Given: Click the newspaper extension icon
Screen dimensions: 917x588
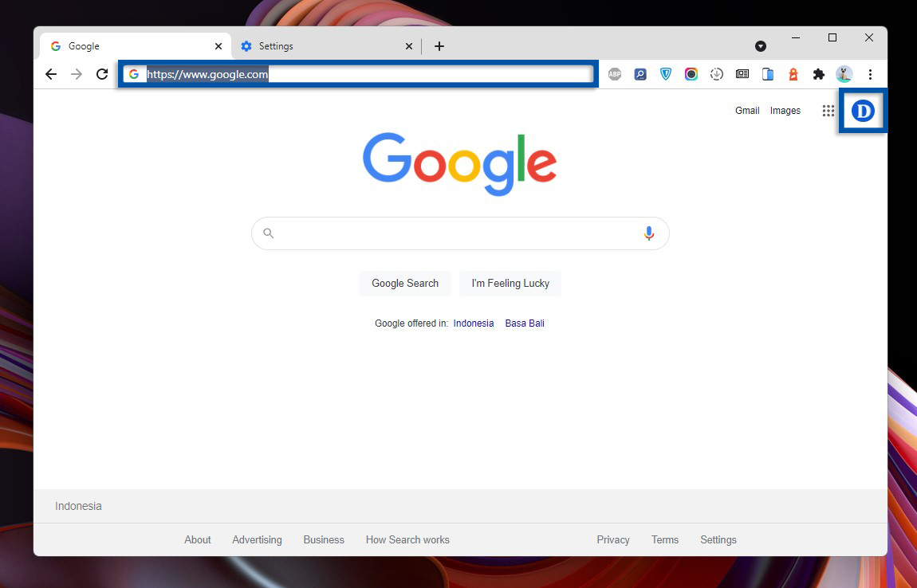Looking at the screenshot, I should [742, 73].
